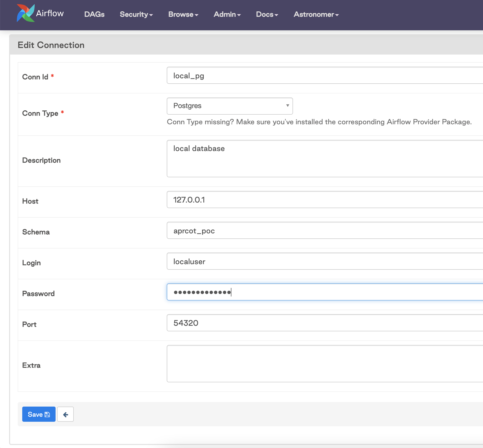Click the Description label
Viewport: 483px width, 448px height.
(x=41, y=160)
